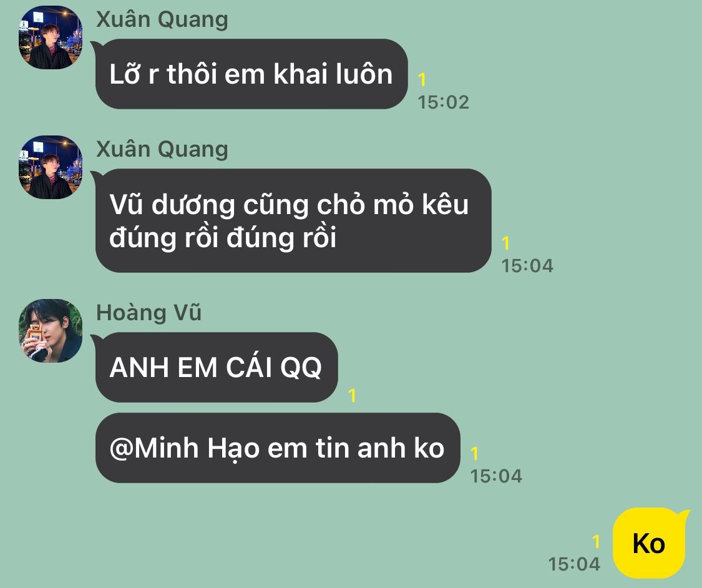Image resolution: width=702 pixels, height=588 pixels.
Task: Tap the "ANH EM CÁI QQ" message bubble
Action: coord(216,367)
